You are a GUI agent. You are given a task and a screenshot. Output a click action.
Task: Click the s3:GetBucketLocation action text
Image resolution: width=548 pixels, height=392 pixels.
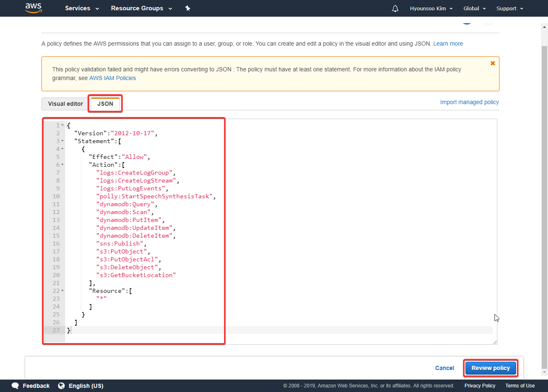[136, 275]
